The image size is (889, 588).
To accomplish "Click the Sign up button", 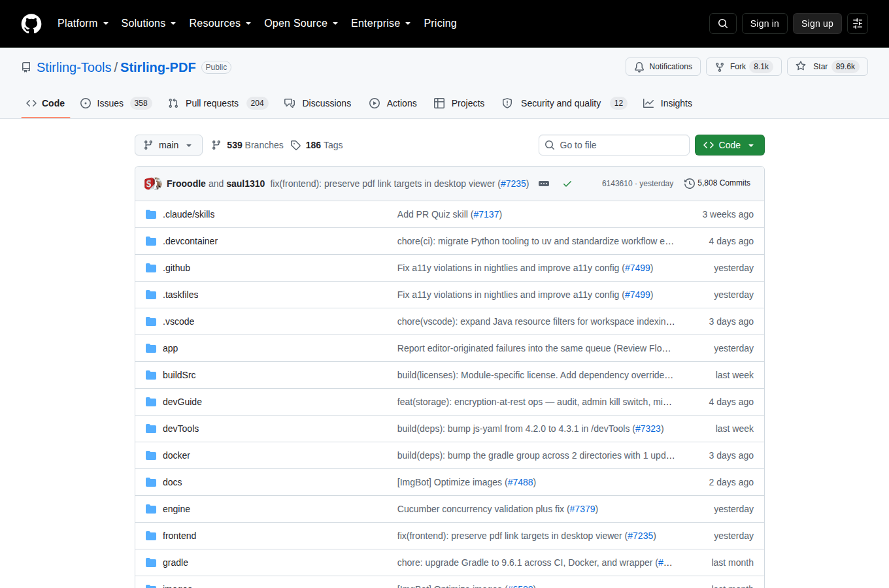I will point(817,24).
